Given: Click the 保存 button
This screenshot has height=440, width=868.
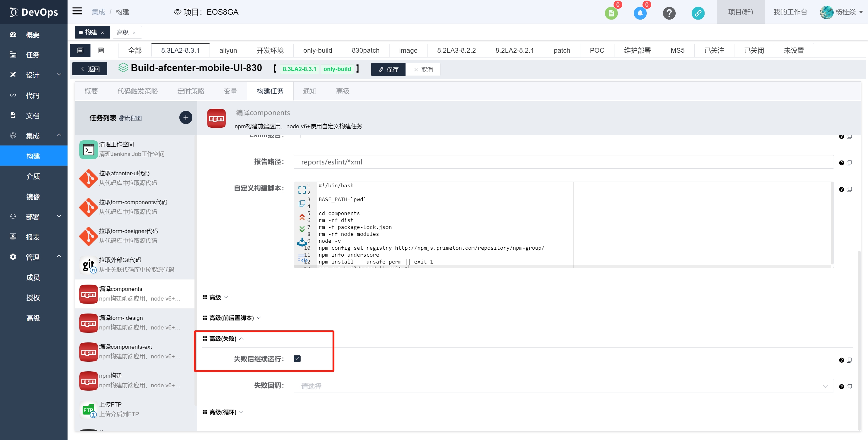Looking at the screenshot, I should (x=388, y=69).
